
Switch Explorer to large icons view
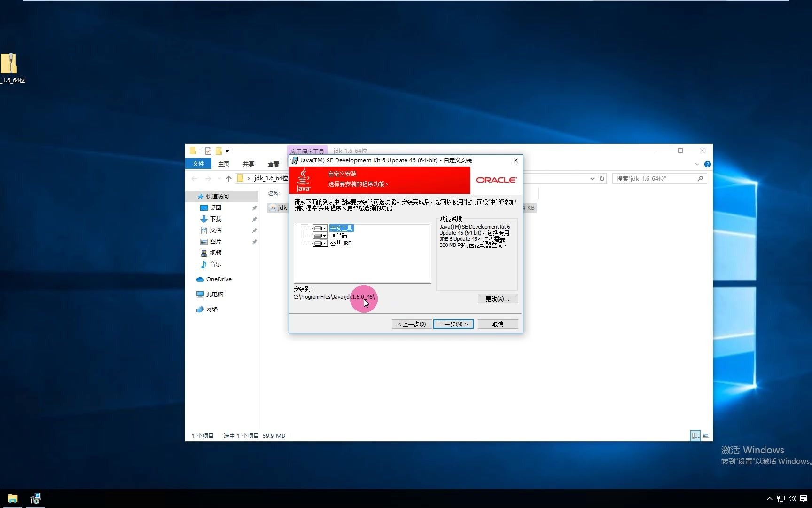click(706, 436)
